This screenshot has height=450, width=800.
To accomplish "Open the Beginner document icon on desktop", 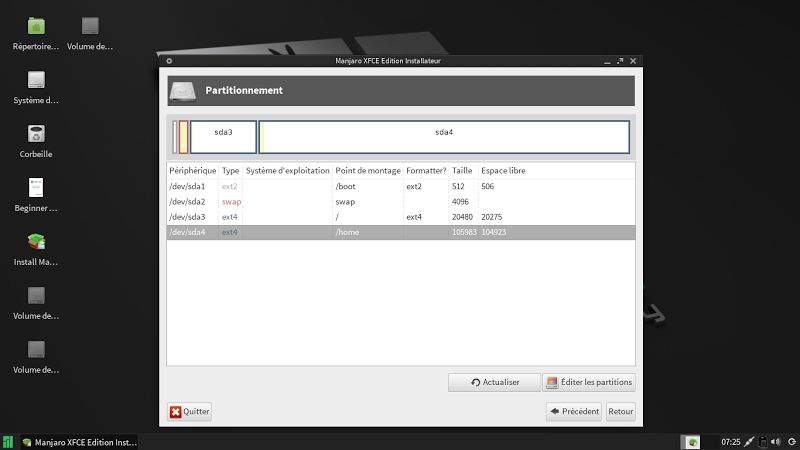I will pos(36,188).
